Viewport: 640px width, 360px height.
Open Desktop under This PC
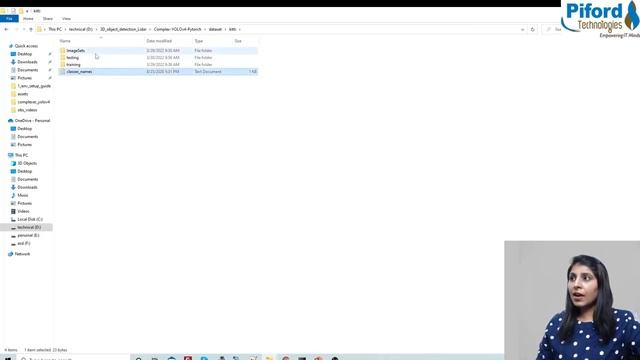pos(24,171)
